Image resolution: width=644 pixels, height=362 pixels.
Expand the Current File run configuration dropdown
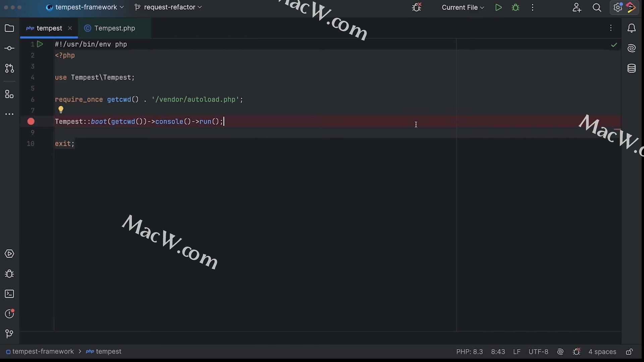463,7
